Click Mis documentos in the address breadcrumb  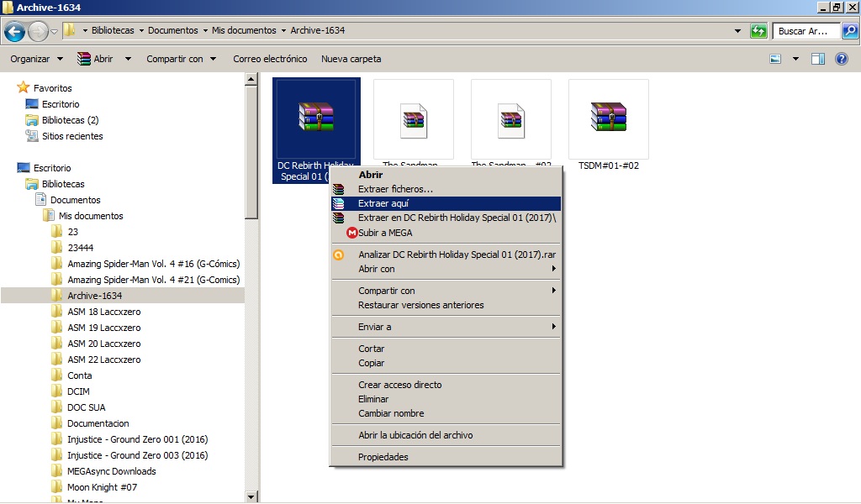click(x=244, y=30)
